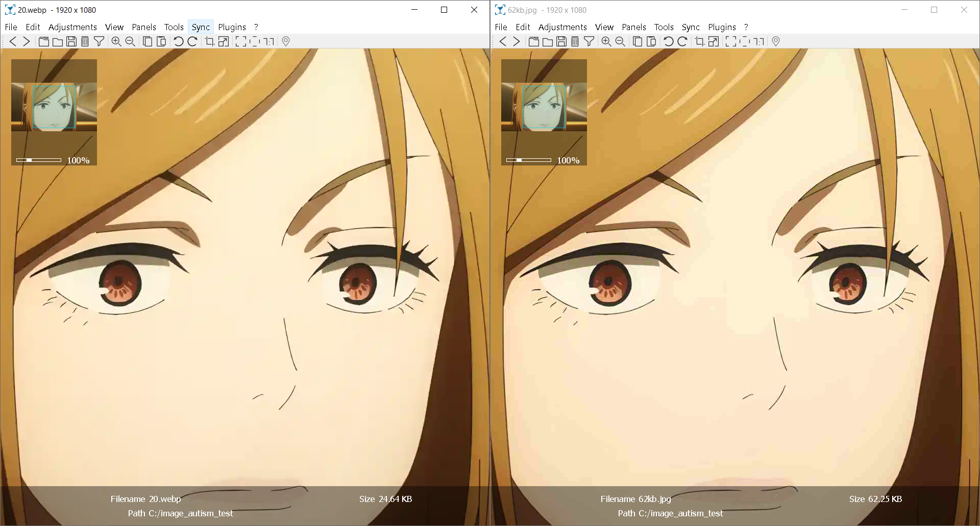
Task: Zoom out on the 20.webp image
Action: (130, 41)
